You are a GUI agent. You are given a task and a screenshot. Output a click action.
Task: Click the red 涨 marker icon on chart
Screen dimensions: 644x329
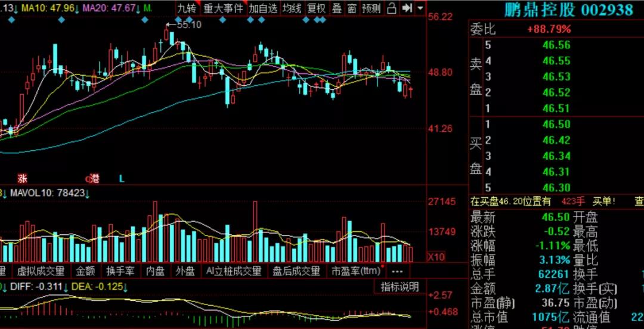(22, 178)
